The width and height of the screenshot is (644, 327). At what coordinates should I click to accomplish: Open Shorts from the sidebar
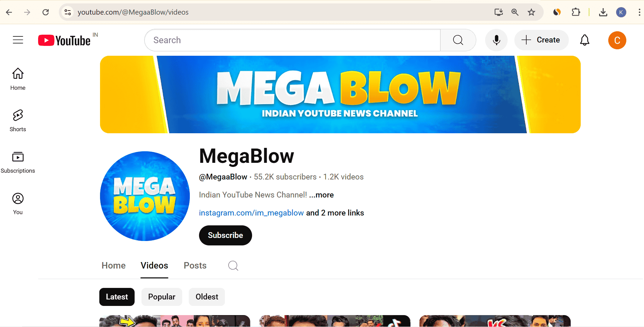point(18,120)
